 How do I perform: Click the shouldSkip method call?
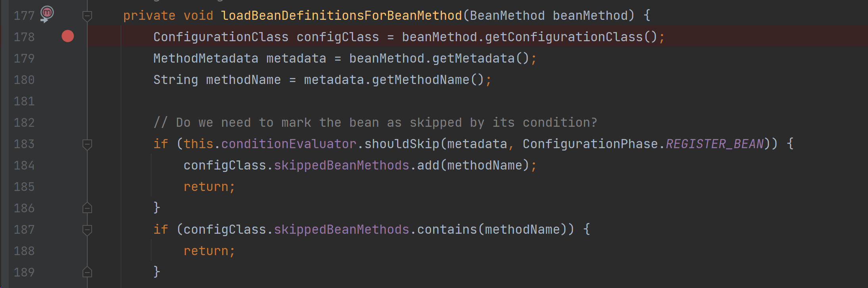[401, 144]
